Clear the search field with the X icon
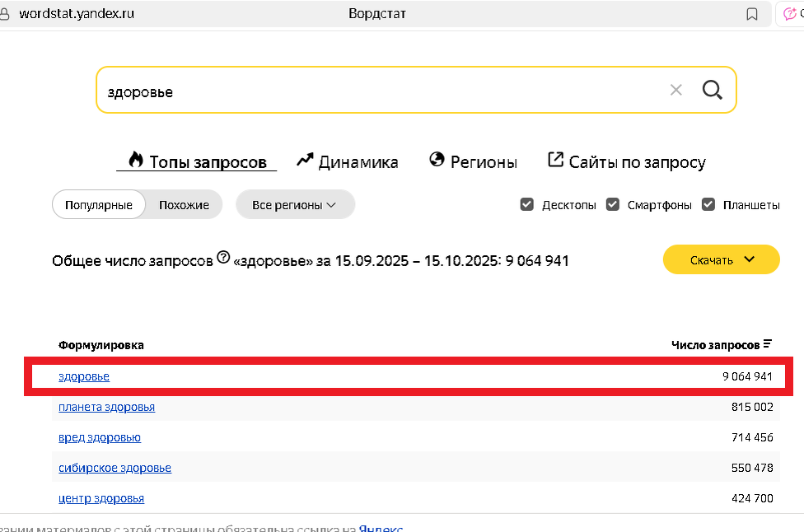 (x=676, y=90)
